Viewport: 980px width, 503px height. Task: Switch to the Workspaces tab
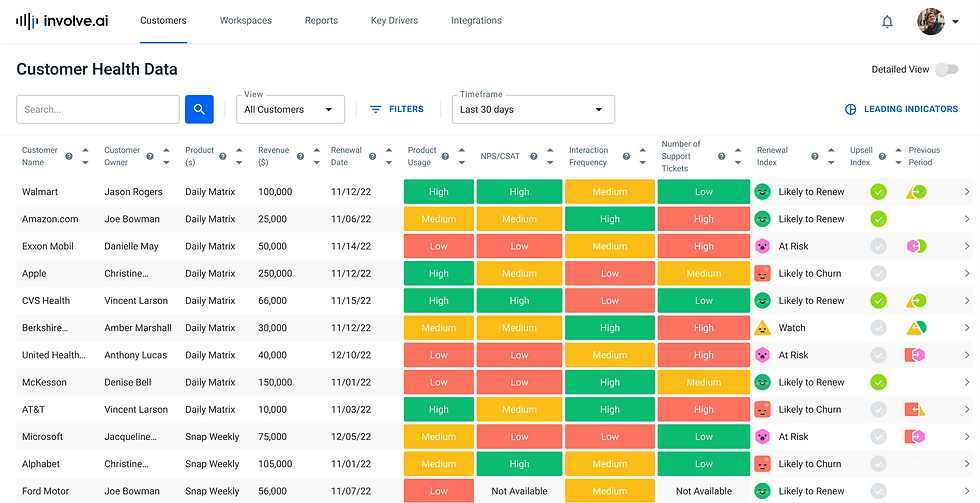[x=246, y=21]
